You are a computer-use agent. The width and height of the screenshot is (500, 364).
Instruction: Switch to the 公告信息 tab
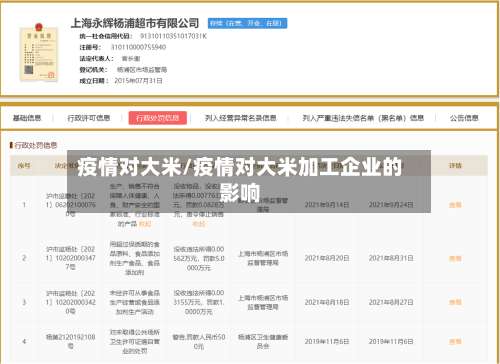pyautogui.click(x=464, y=118)
